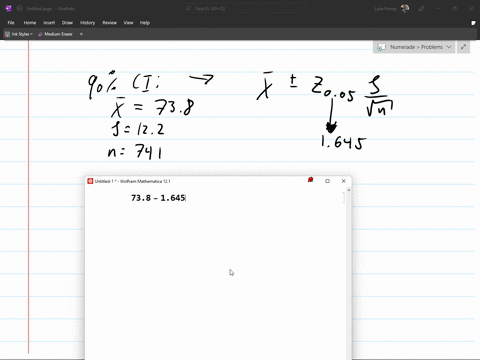
Task: Toggle full page view expand icon
Action: coord(463,47)
